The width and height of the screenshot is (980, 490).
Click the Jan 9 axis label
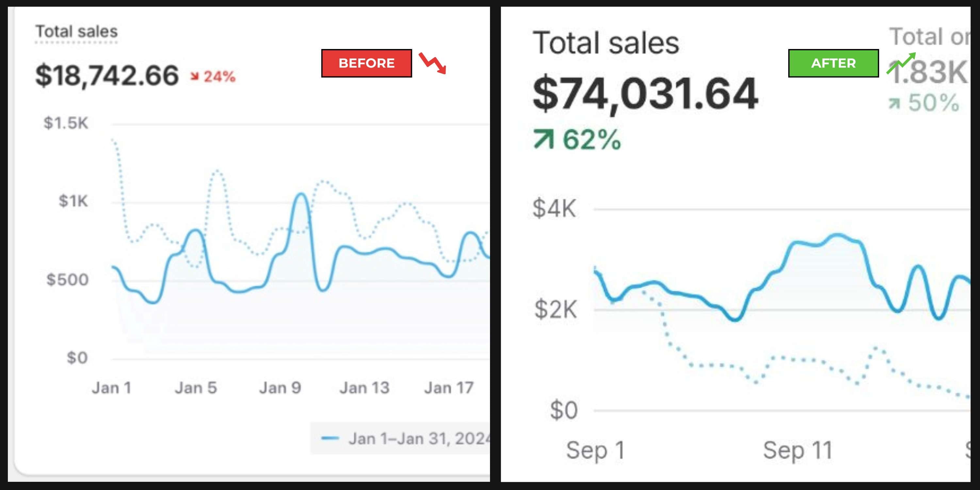pyautogui.click(x=280, y=388)
